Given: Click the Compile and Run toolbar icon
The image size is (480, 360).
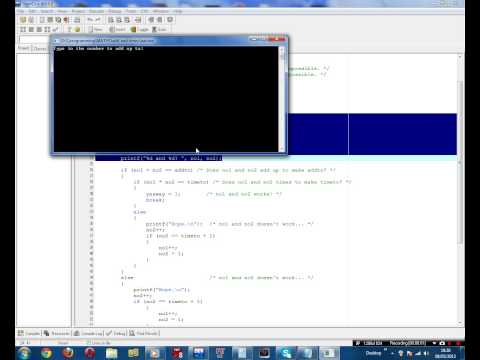Looking at the screenshot, I should (x=39, y=30).
